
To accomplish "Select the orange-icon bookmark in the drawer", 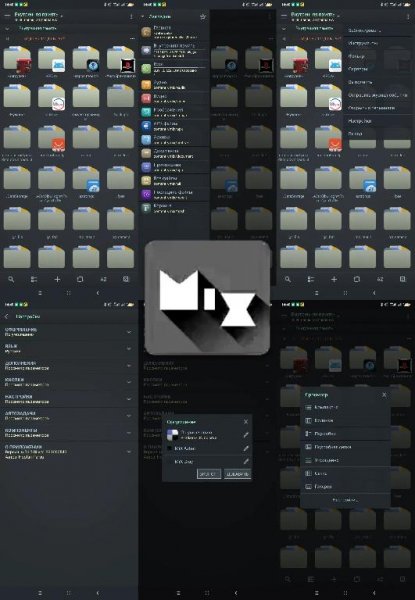I will pyautogui.click(x=174, y=85).
